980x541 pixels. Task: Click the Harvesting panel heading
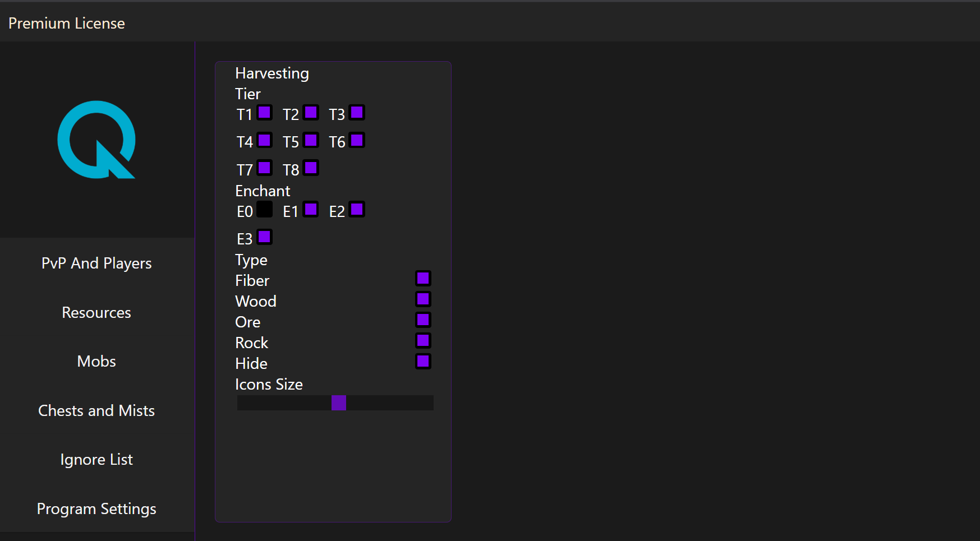[272, 73]
